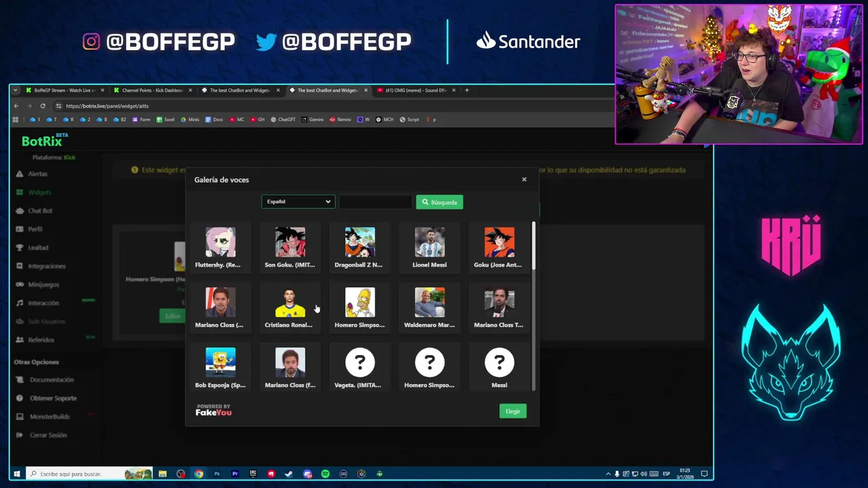Click the voice gallery scrollbar
868x488 pixels.
pyautogui.click(x=534, y=245)
